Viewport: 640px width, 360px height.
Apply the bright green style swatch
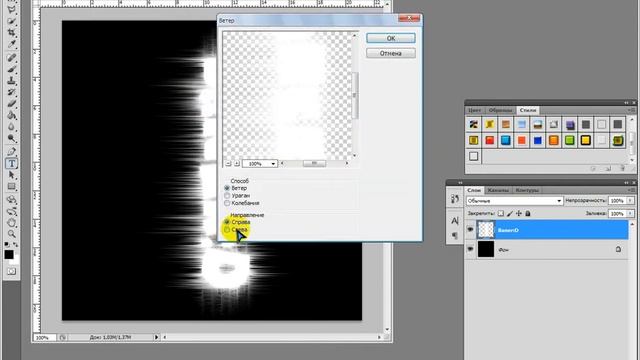569,140
